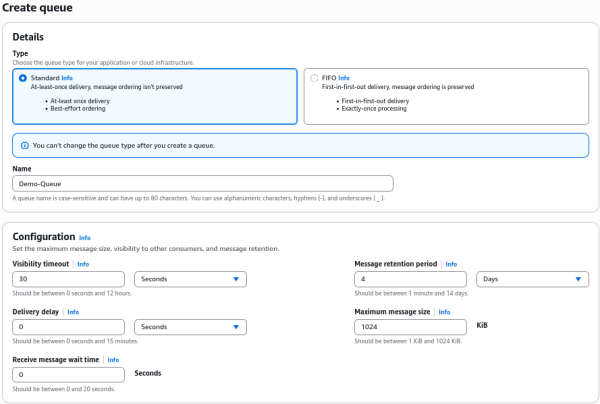600x404 pixels.
Task: Open the Delivery delay unit dropdown
Action: point(191,327)
